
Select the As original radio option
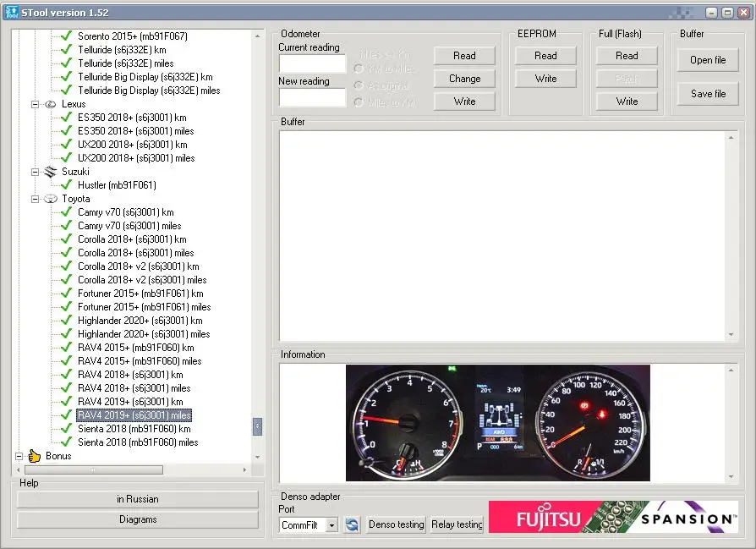click(x=359, y=85)
